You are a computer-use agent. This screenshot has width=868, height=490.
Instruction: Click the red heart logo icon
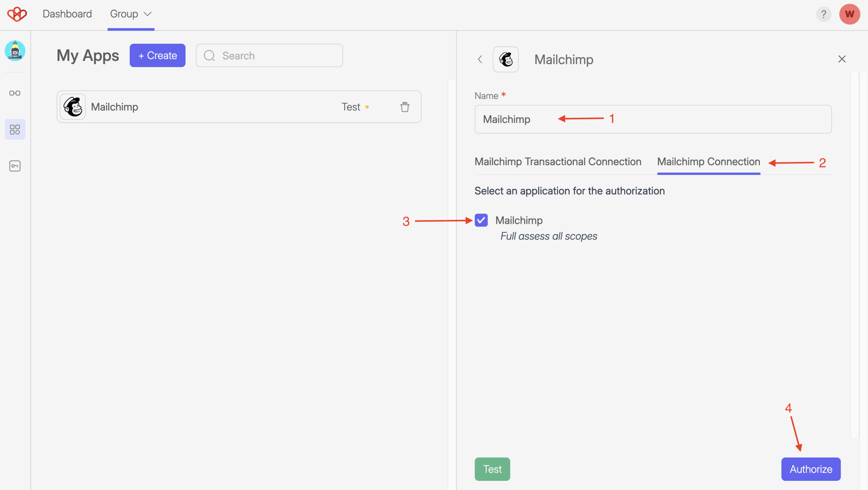pyautogui.click(x=17, y=14)
